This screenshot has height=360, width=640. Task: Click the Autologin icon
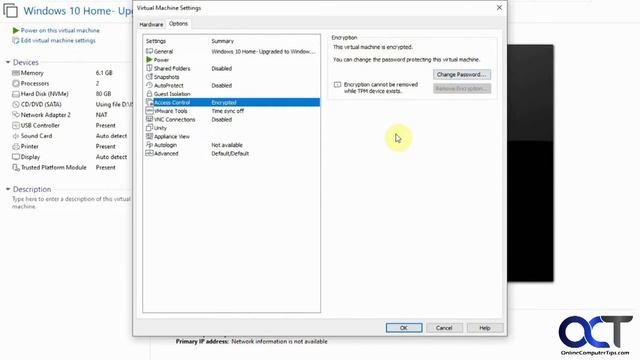pos(149,145)
